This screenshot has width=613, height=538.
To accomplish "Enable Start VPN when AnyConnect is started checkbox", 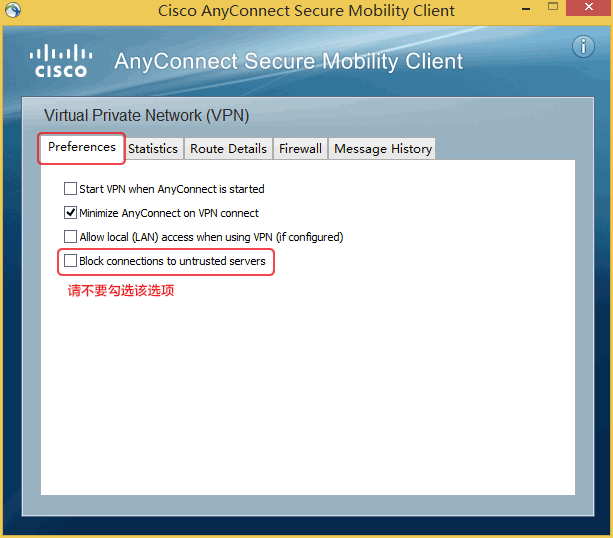I will pos(70,188).
